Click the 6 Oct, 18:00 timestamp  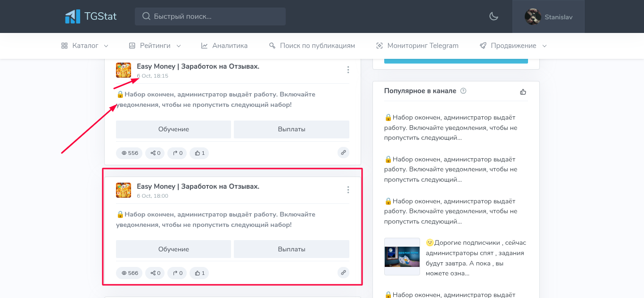152,196
